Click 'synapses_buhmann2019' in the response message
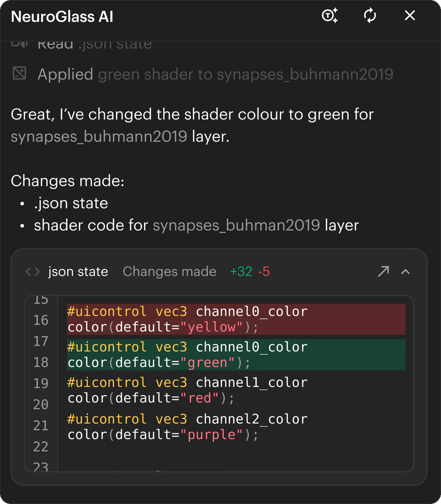 (99, 137)
